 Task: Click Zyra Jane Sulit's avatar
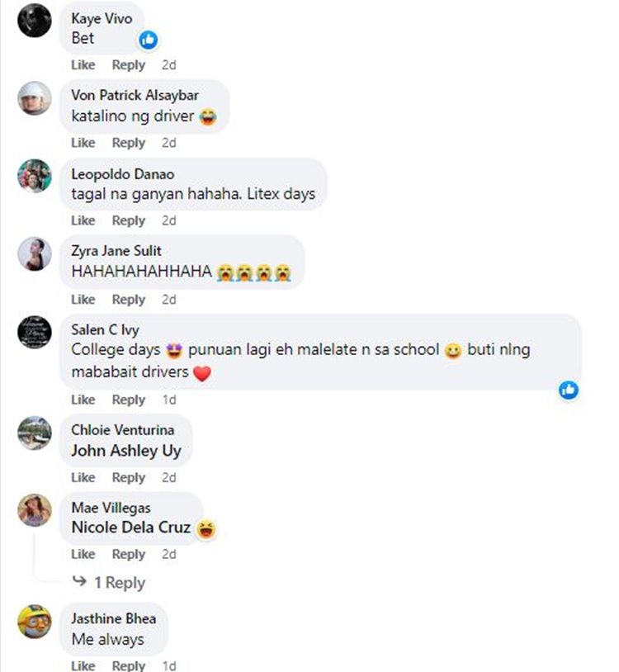click(x=35, y=253)
